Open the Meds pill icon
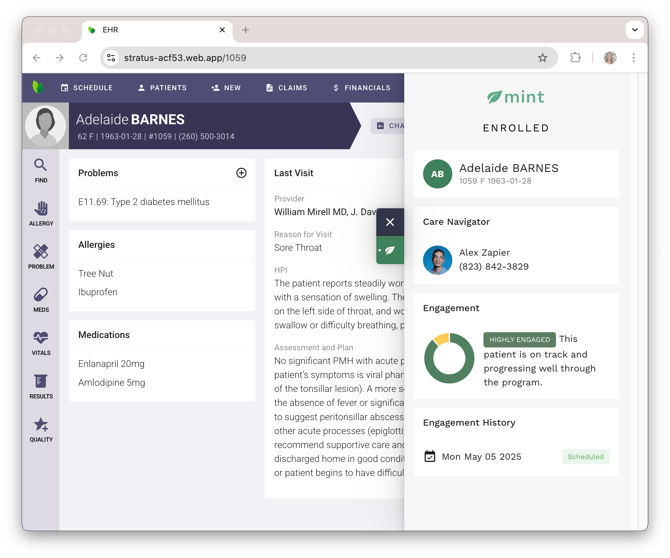This screenshot has width=670, height=558. [x=41, y=299]
